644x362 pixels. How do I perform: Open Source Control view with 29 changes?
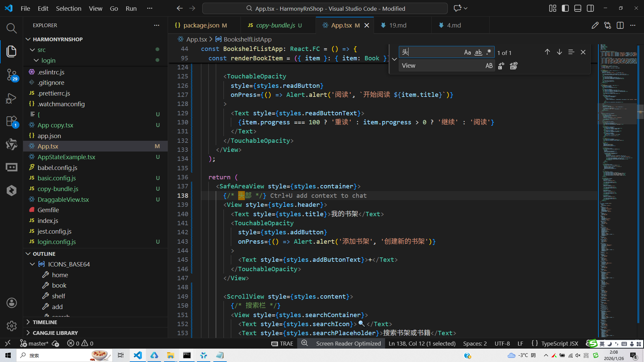[11, 74]
